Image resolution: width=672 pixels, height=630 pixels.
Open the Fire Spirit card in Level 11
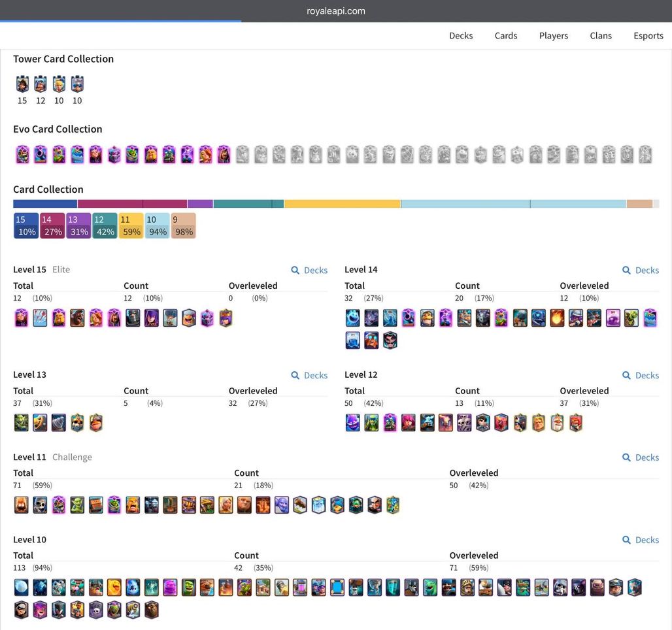point(22,505)
